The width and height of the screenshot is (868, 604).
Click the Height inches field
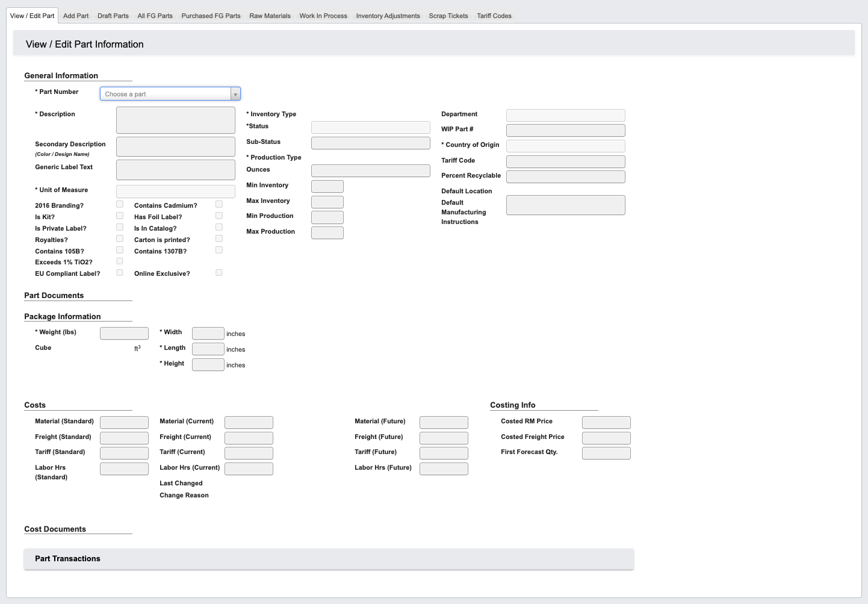pos(208,364)
